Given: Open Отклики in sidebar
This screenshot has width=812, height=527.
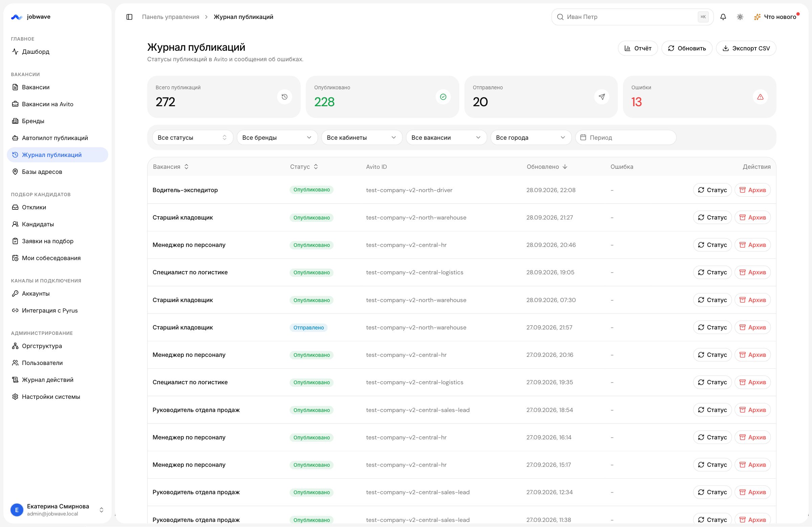Looking at the screenshot, I should coord(57,207).
